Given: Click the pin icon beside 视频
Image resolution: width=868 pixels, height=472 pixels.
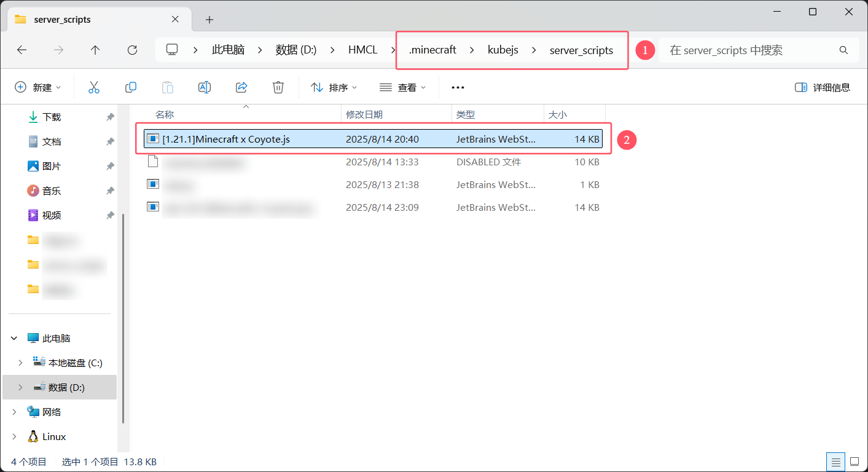Looking at the screenshot, I should (x=110, y=215).
